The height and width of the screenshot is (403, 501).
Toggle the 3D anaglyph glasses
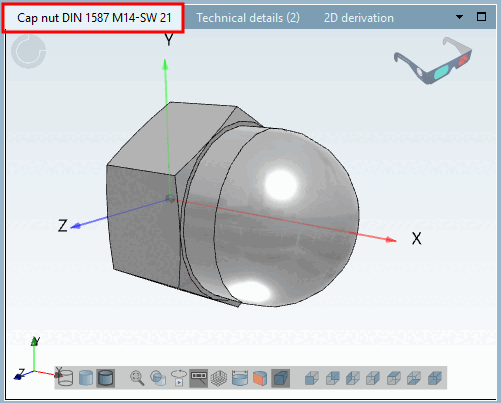click(x=433, y=60)
